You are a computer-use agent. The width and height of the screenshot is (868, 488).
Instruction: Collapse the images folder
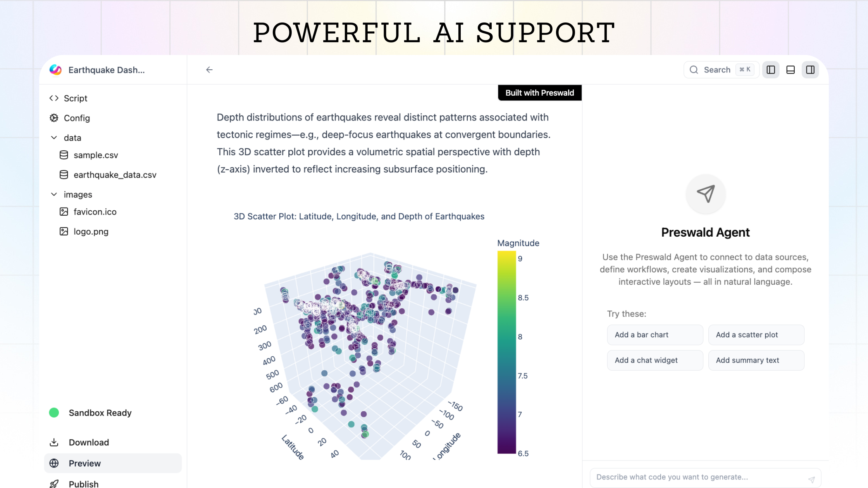[54, 194]
